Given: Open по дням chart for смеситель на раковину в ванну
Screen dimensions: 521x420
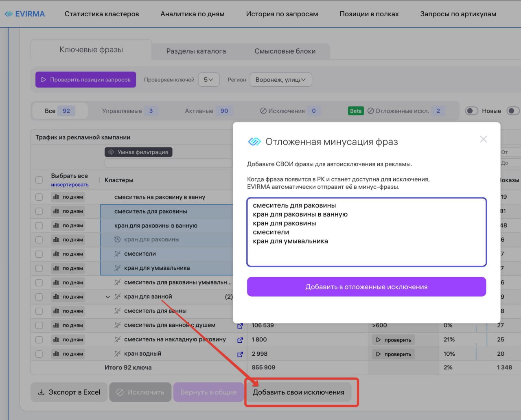Looking at the screenshot, I should coord(68,197).
